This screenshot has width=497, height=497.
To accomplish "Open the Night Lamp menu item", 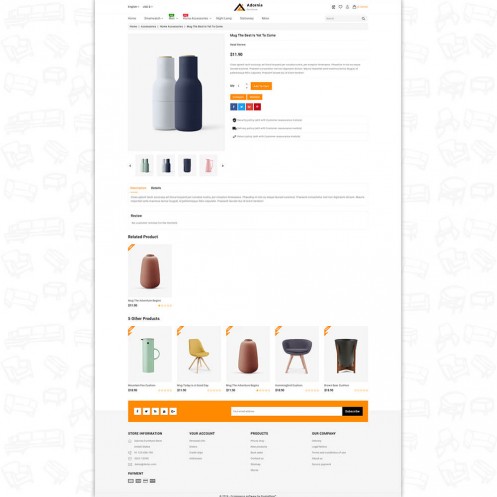I will 224,18.
